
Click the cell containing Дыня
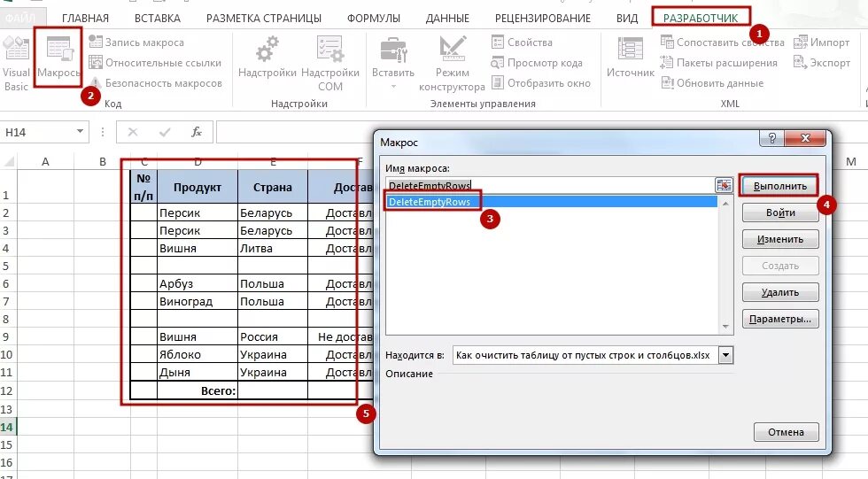click(198, 372)
